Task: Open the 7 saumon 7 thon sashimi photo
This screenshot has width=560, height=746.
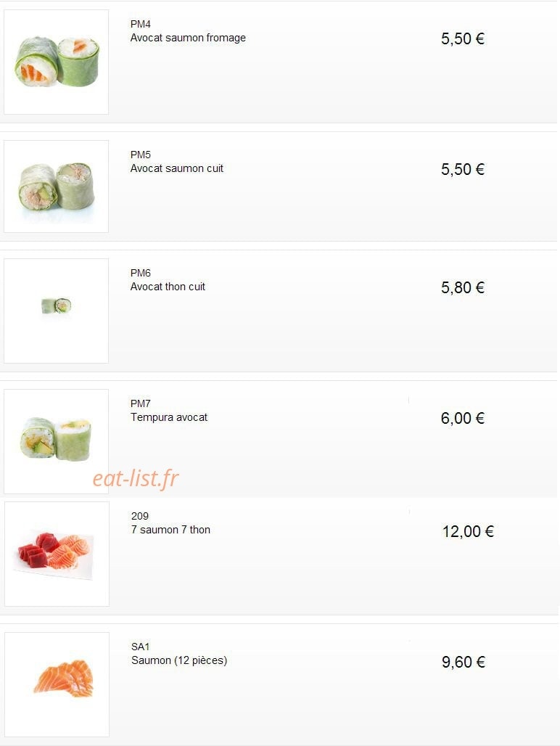Action: pyautogui.click(x=57, y=554)
